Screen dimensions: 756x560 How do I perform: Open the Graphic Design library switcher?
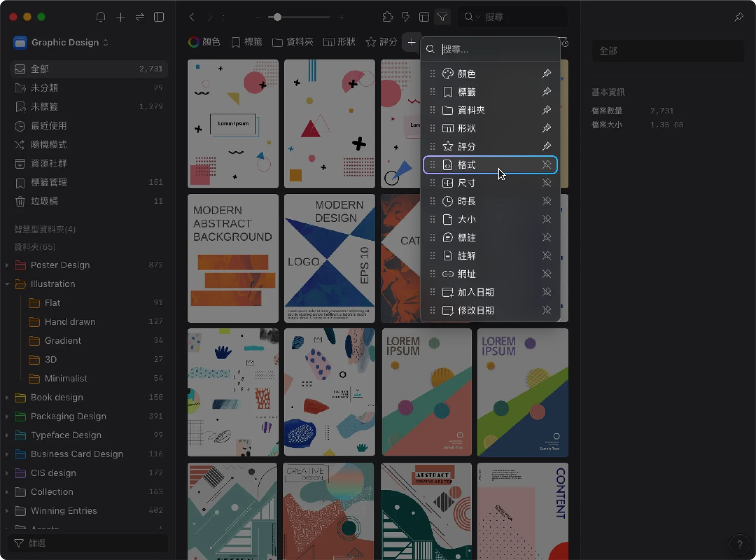[x=61, y=42]
